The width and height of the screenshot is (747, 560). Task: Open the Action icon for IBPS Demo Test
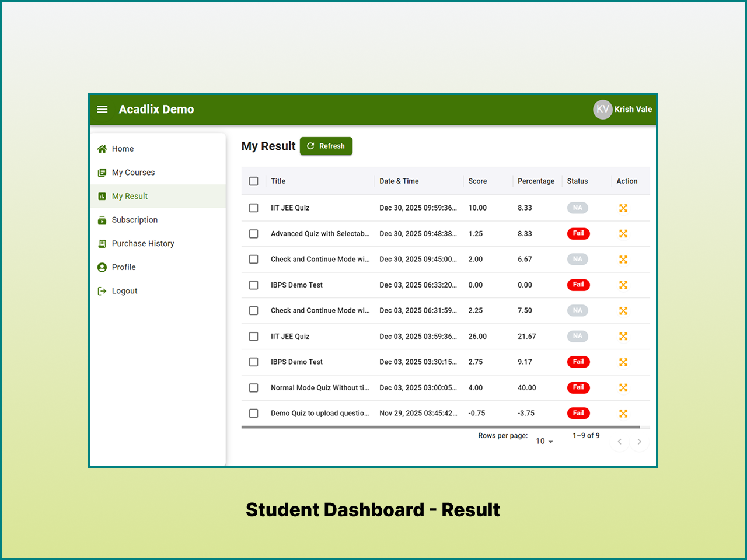point(623,285)
